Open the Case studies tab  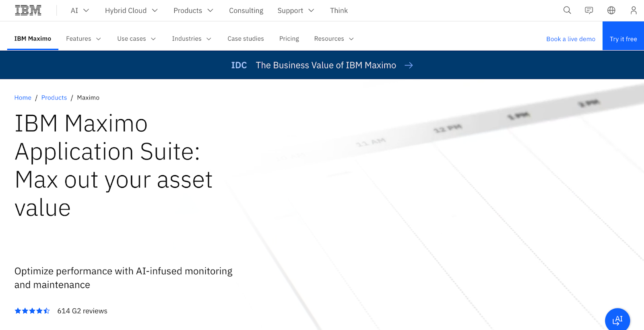coord(246,39)
